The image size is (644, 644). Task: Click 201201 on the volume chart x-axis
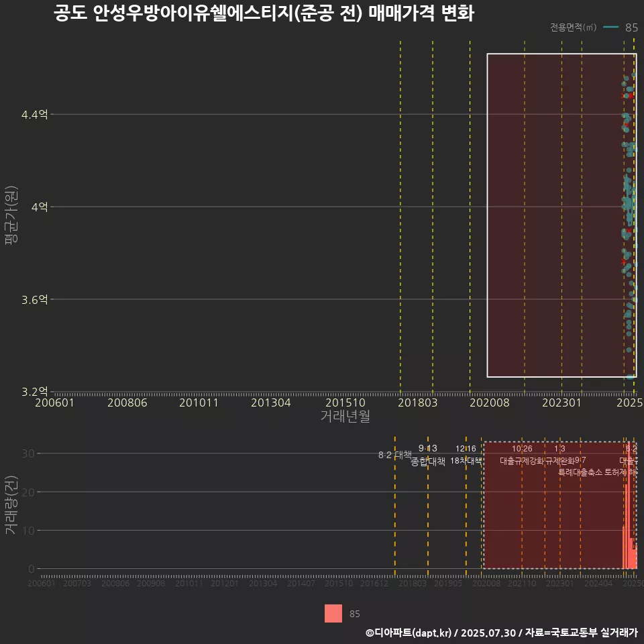pos(224,584)
